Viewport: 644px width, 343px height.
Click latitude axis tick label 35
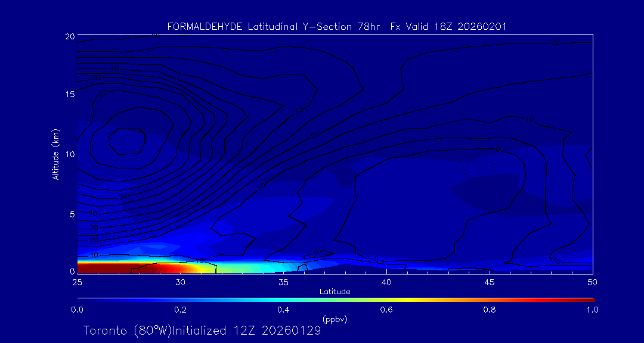tap(283, 282)
